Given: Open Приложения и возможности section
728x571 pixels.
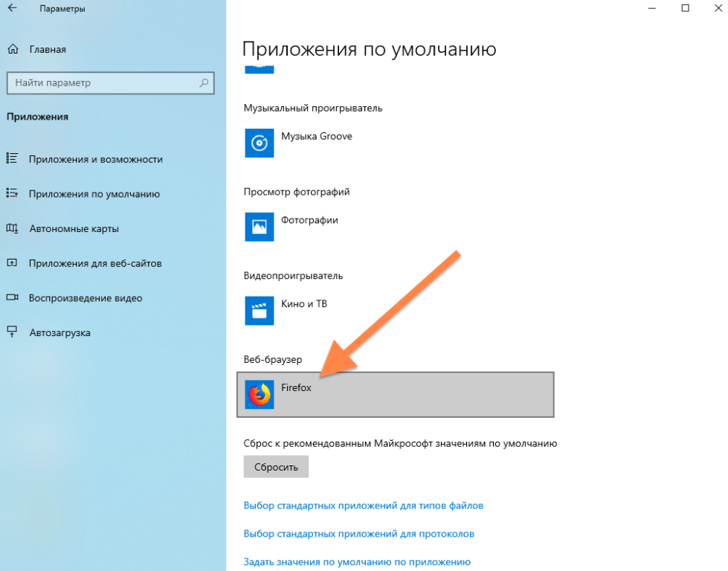Looking at the screenshot, I should click(96, 159).
